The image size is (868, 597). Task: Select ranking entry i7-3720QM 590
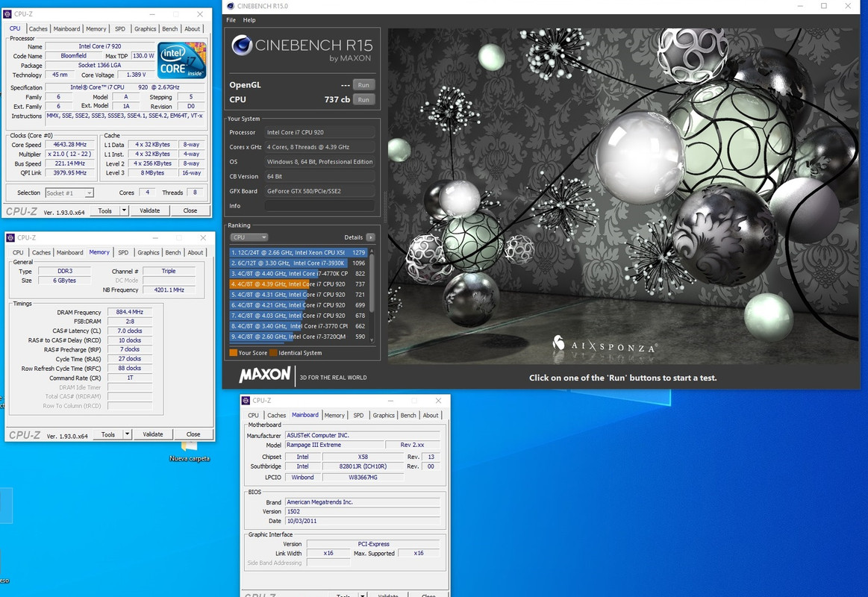[299, 337]
